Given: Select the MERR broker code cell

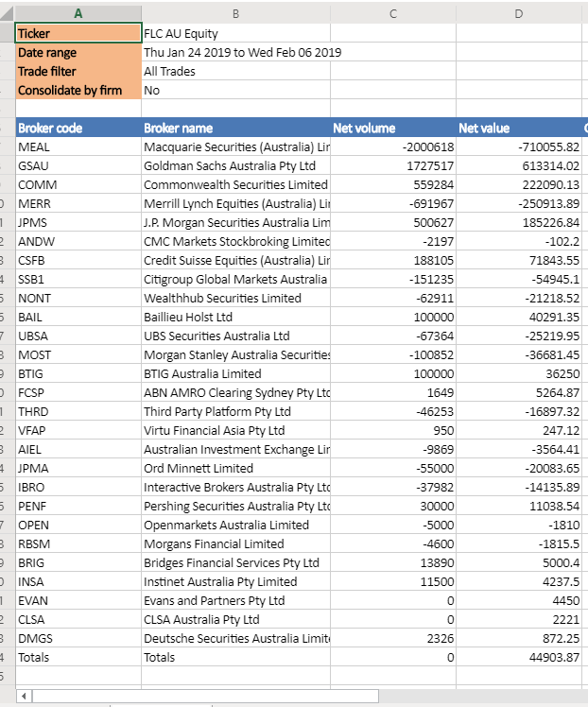Looking at the screenshot, I should coord(78,204).
